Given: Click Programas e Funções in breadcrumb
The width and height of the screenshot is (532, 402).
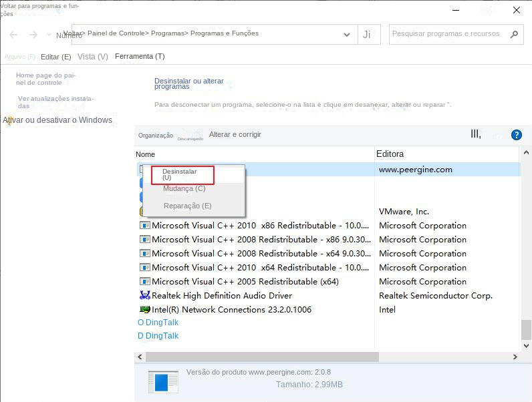Looking at the screenshot, I should click(x=225, y=33).
